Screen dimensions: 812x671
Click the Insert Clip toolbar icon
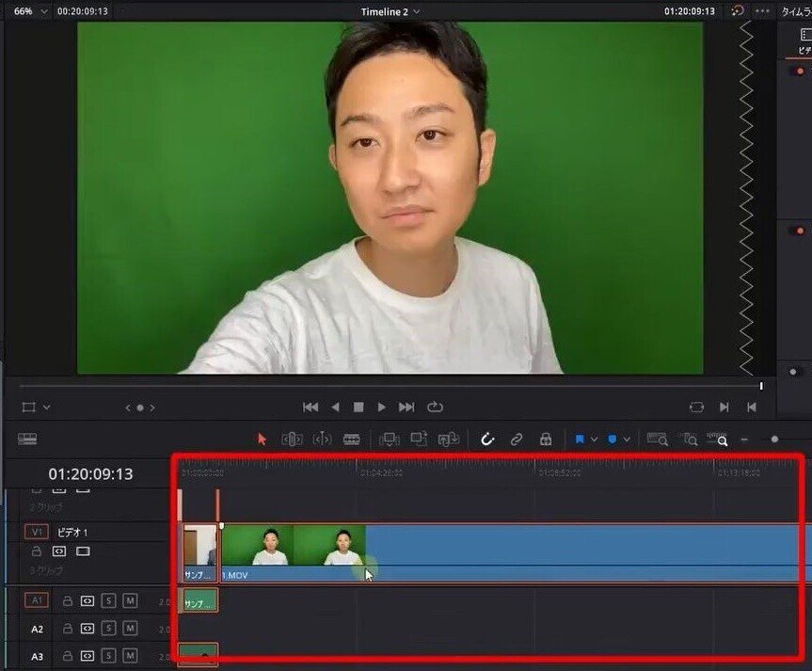click(x=389, y=439)
